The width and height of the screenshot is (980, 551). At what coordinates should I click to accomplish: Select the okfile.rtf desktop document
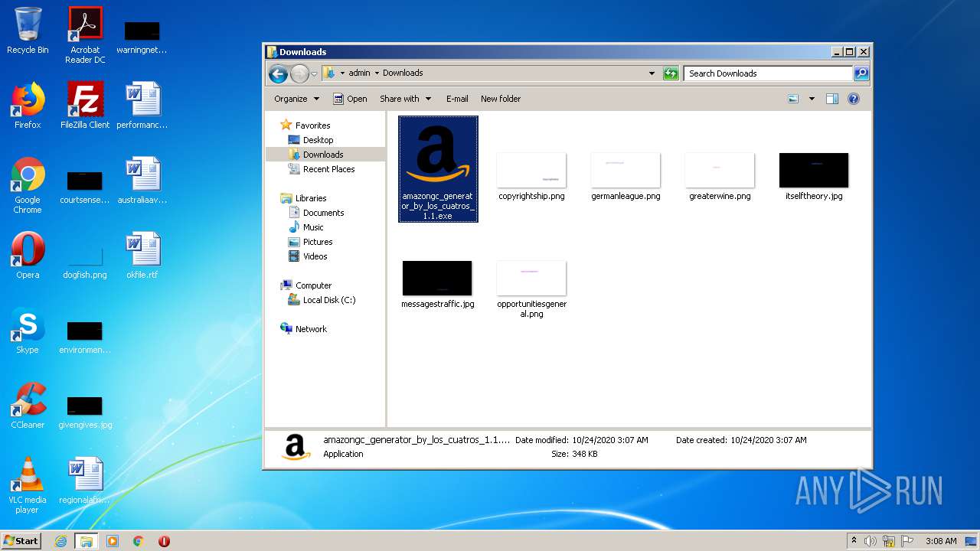pos(142,256)
